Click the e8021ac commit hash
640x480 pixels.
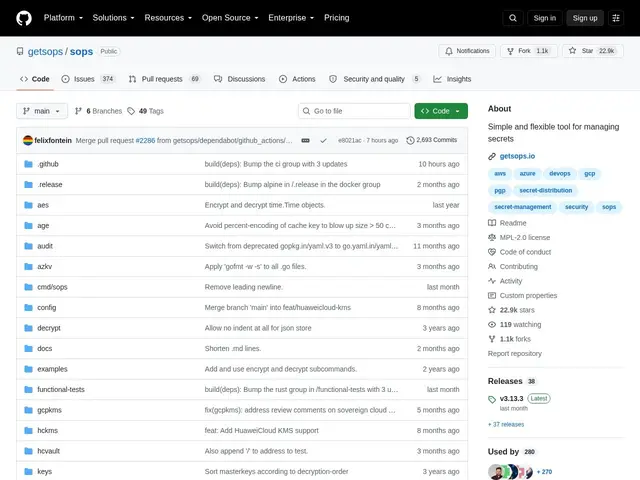[349, 140]
